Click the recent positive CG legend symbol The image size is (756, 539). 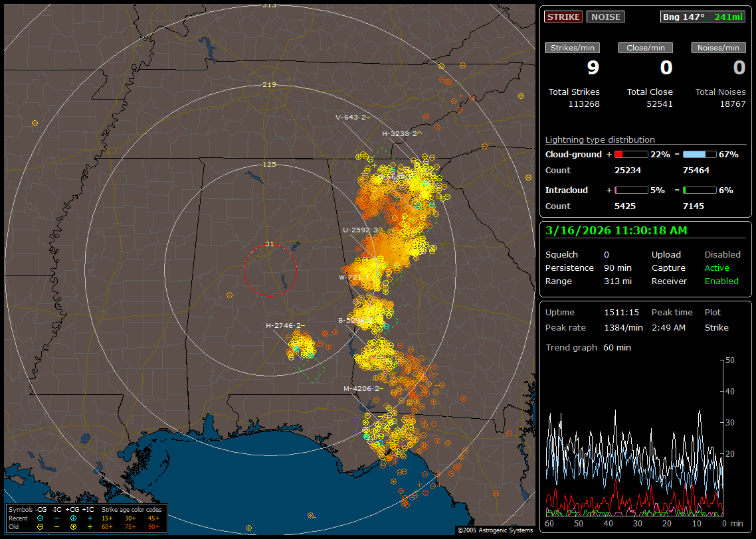tap(73, 518)
